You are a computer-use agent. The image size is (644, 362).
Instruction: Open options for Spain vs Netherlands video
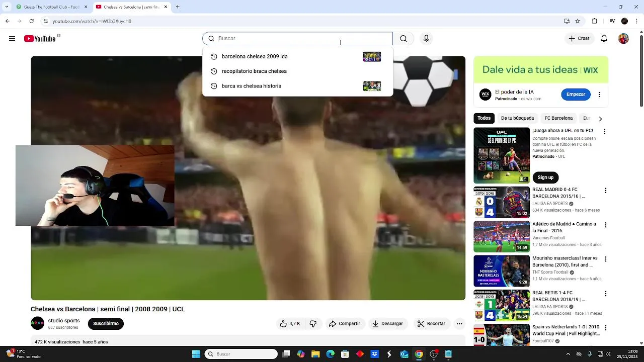(606, 328)
